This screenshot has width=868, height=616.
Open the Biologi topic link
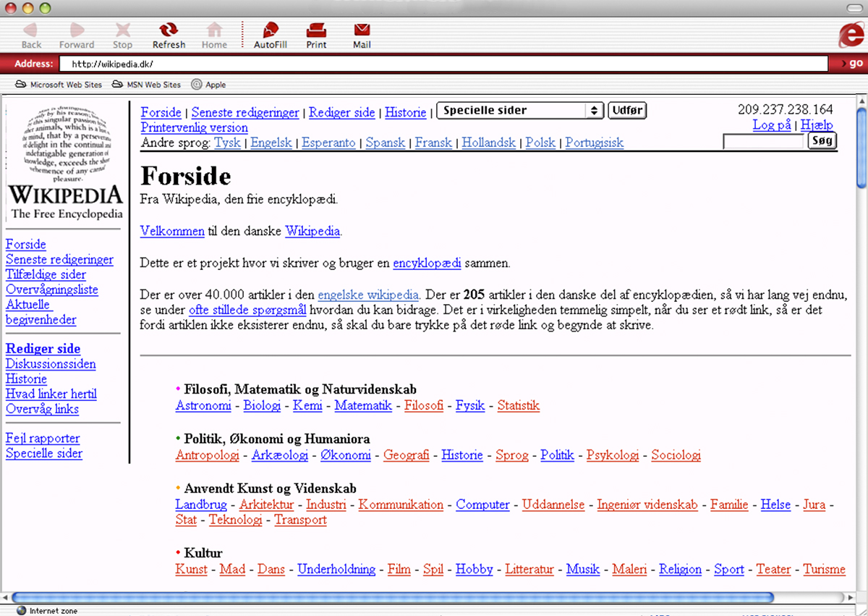pyautogui.click(x=262, y=405)
